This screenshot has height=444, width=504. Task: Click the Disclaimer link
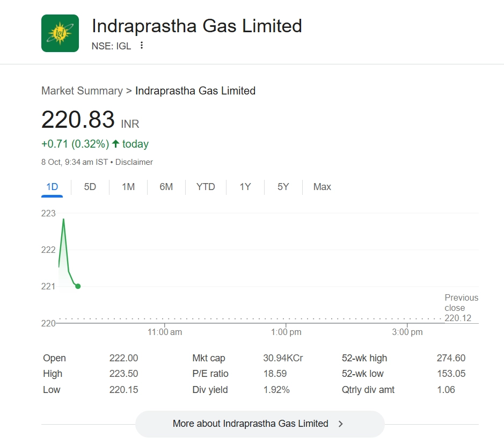click(x=134, y=162)
